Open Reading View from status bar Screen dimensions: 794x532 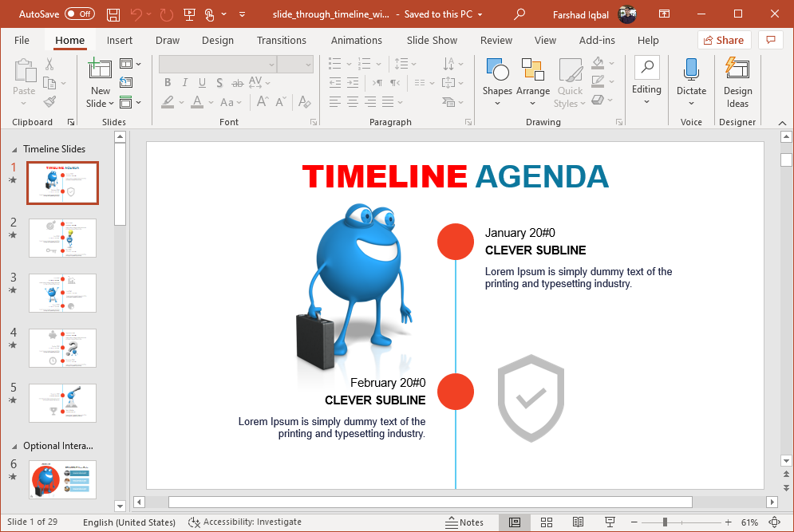[x=579, y=522]
